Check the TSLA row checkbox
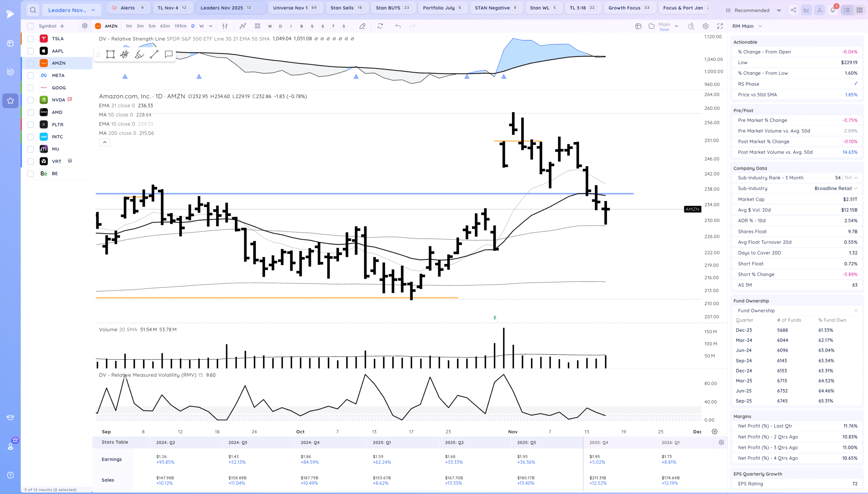Viewport: 868px width, 494px height. (31, 39)
